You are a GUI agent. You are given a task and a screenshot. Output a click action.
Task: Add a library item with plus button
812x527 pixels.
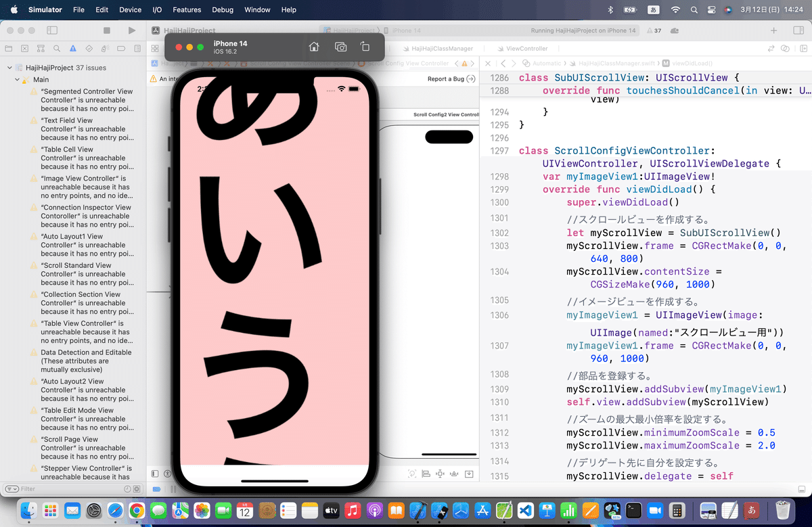[774, 30]
